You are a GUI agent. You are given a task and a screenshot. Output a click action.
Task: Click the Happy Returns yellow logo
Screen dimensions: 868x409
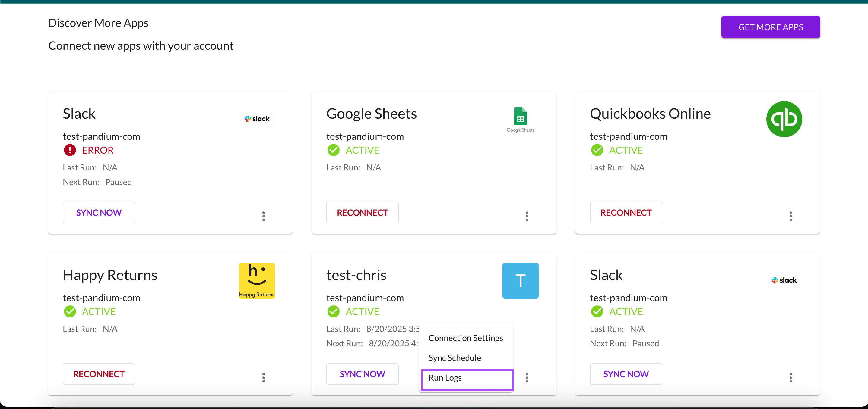pyautogui.click(x=257, y=280)
